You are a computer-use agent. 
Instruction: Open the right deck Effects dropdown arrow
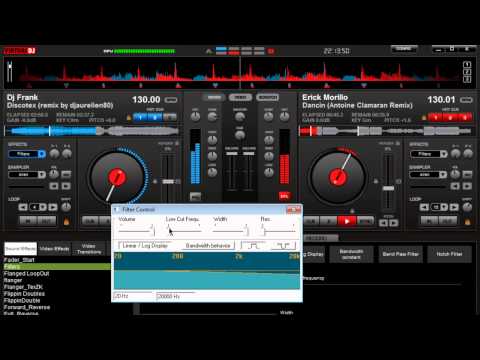click(443, 154)
